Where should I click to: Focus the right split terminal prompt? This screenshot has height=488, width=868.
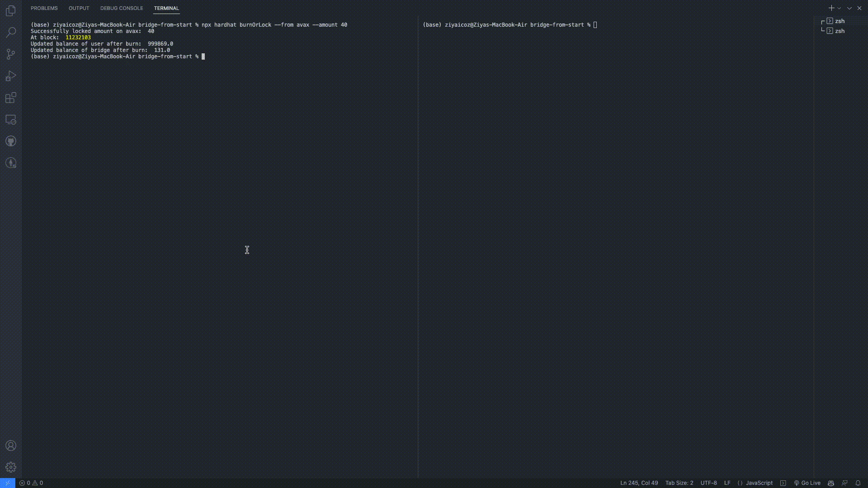pos(595,25)
